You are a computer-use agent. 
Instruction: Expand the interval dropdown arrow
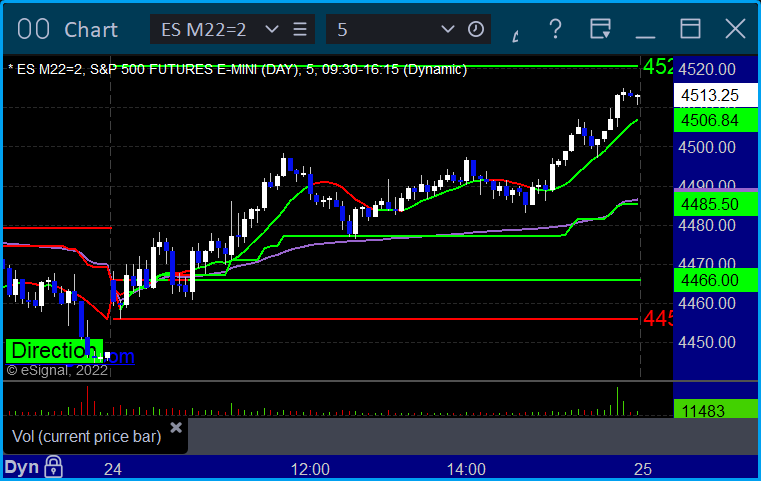click(447, 29)
